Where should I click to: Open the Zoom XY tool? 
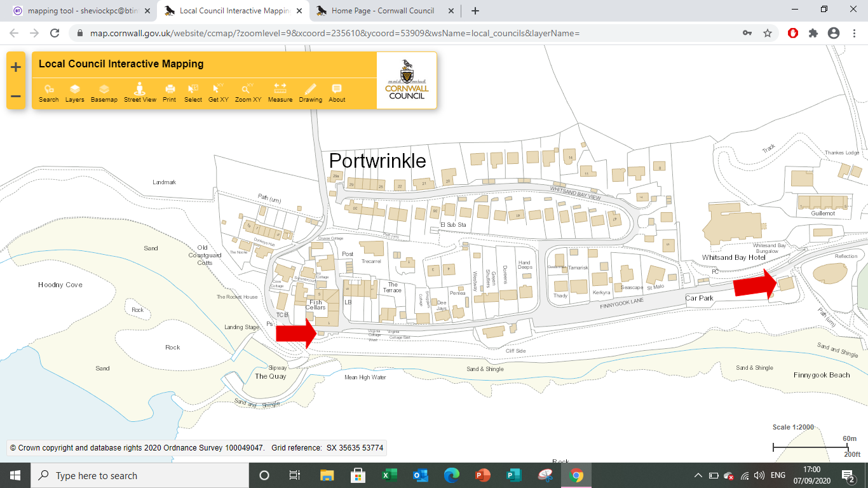coord(248,93)
